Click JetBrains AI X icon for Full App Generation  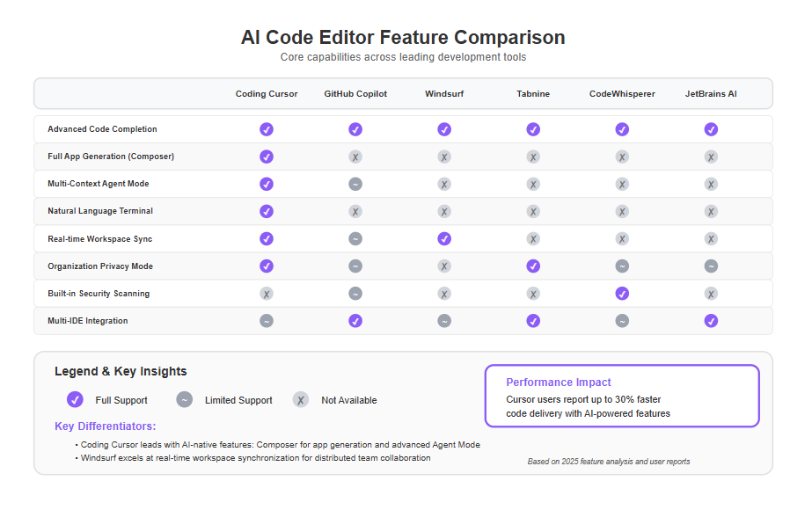(x=711, y=157)
